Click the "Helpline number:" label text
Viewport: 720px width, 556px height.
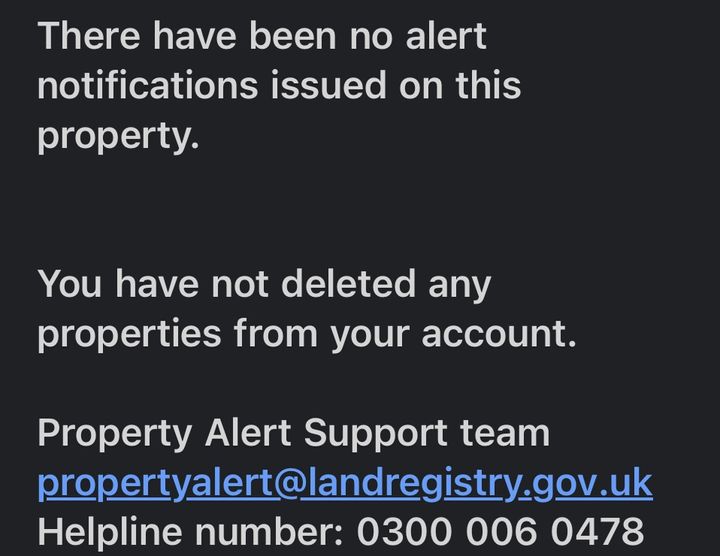[190, 531]
